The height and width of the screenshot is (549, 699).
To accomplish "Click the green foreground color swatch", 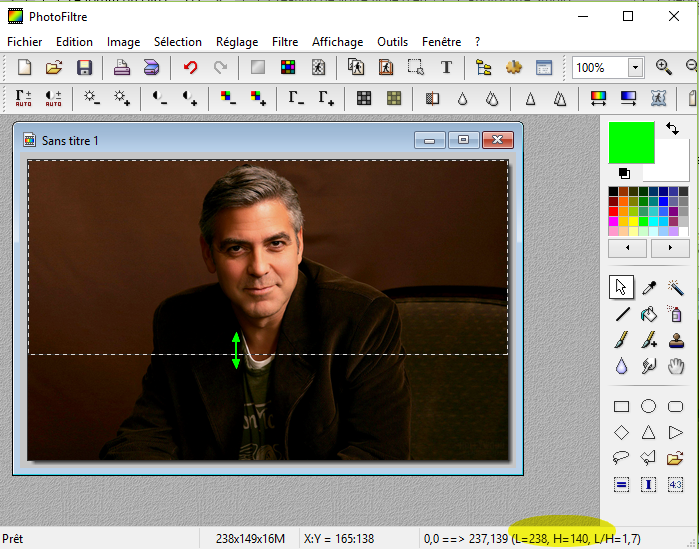I will coord(632,143).
